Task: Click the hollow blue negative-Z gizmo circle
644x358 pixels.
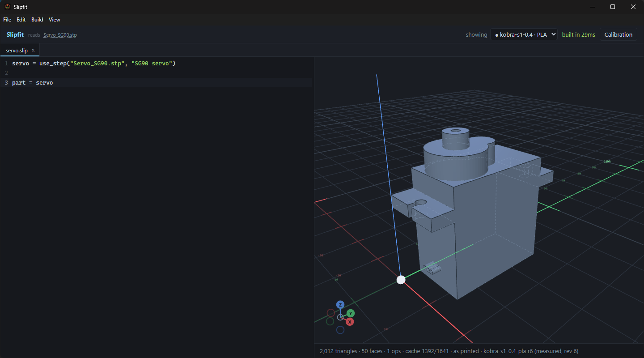Action: point(340,330)
